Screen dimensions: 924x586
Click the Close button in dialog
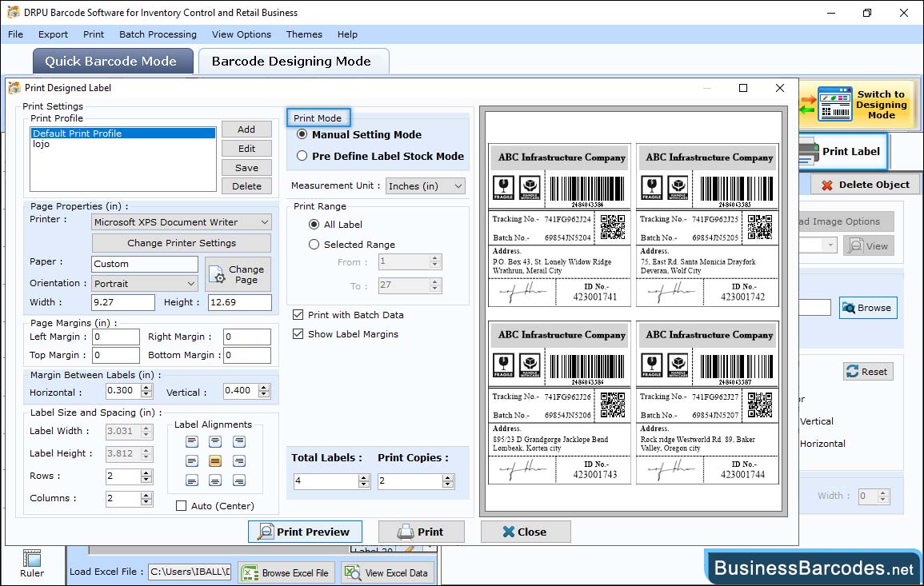tap(525, 532)
